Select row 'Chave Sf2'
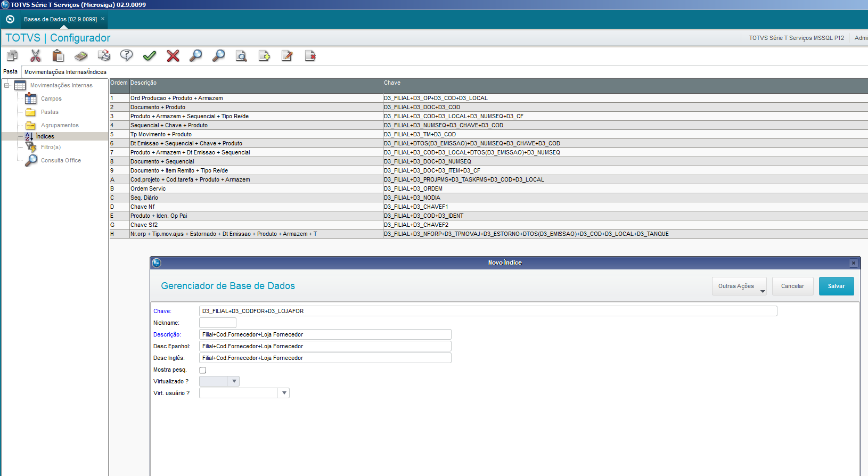Viewport: 868px width, 476px height. click(x=489, y=225)
